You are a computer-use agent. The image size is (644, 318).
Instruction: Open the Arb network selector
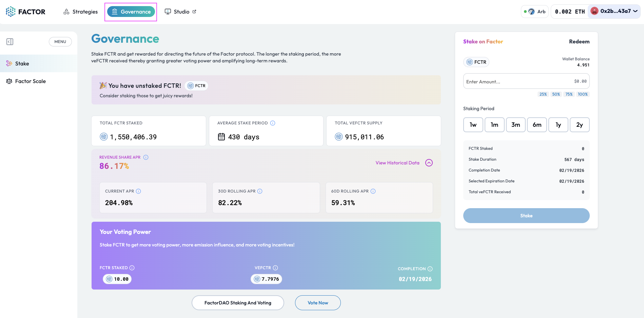pos(535,12)
